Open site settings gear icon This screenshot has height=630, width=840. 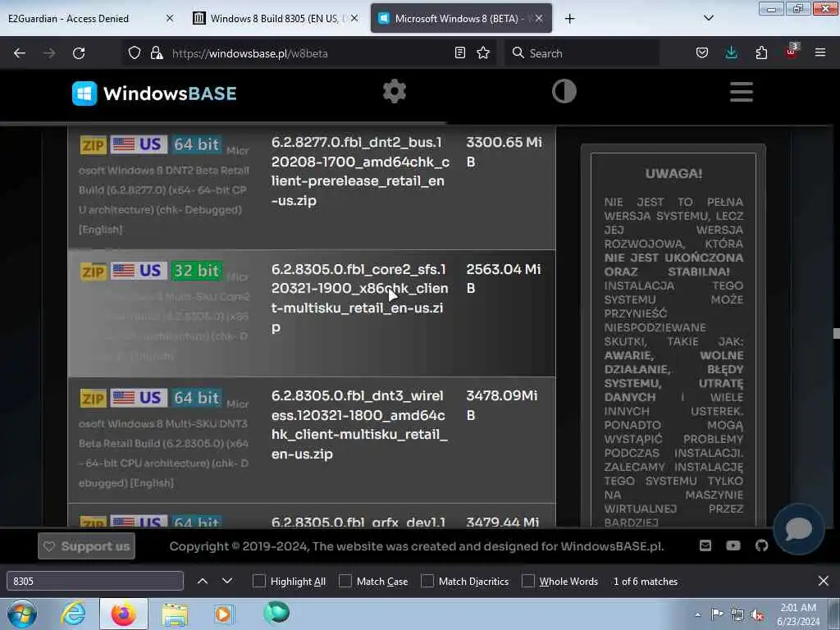point(395,91)
